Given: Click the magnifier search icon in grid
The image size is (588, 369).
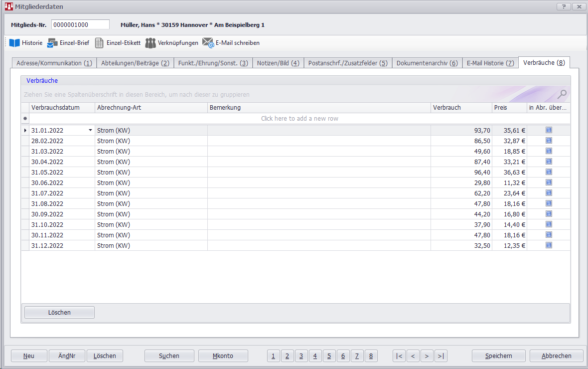Looking at the screenshot, I should (x=562, y=94).
